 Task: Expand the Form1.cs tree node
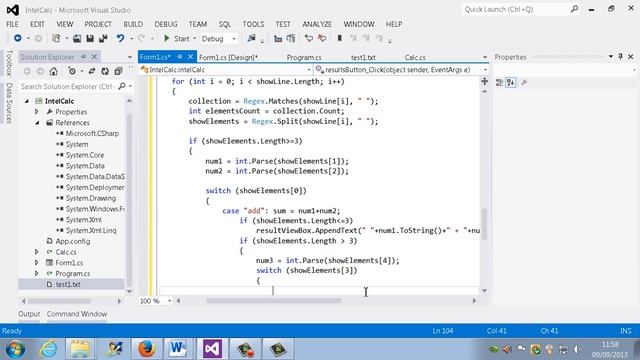click(x=36, y=262)
